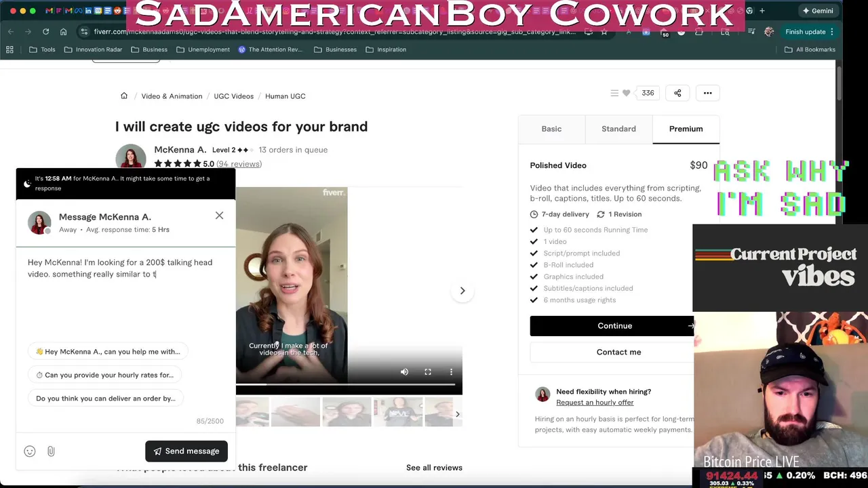Open the Tools bookmark folder
Viewport: 868px width, 488px height.
coord(42,49)
